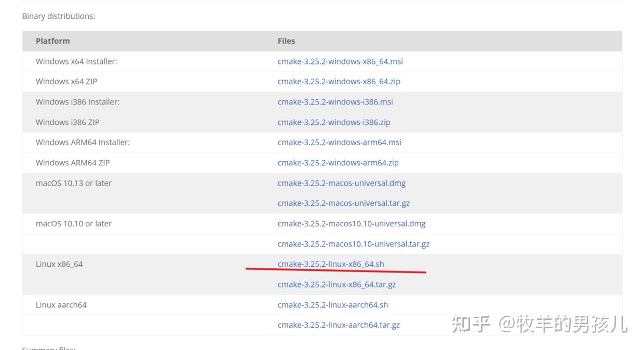Select cmake-3.25.2-windows-i386.zip link

tap(334, 122)
